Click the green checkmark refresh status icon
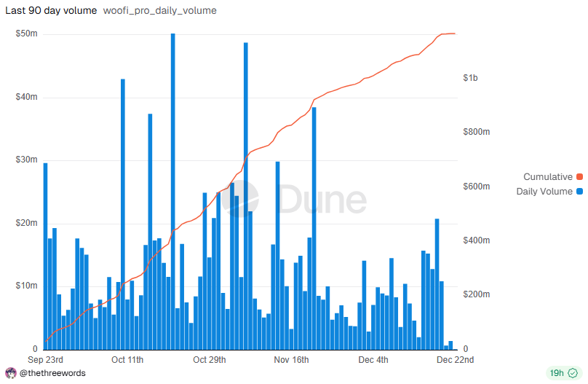Viewport: 588px width, 384px height. [x=573, y=373]
